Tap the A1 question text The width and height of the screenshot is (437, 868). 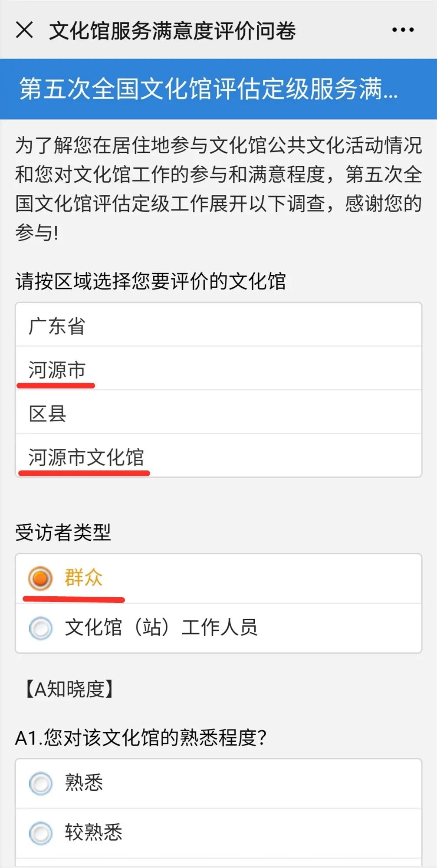(x=141, y=737)
